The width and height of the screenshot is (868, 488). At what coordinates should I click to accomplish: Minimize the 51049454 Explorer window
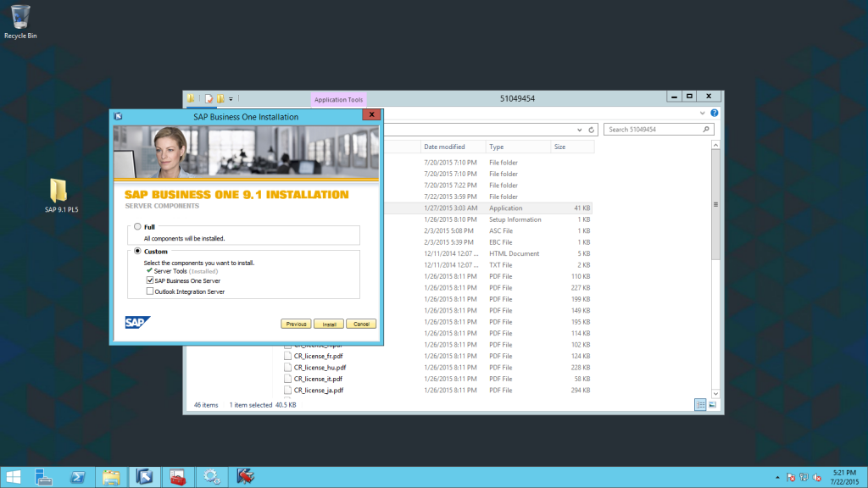coord(674,97)
